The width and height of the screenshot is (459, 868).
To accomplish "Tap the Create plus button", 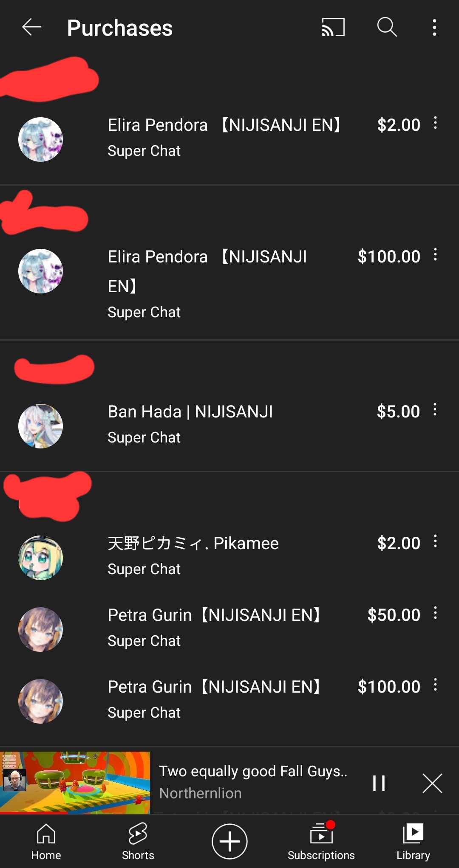I will tap(229, 841).
